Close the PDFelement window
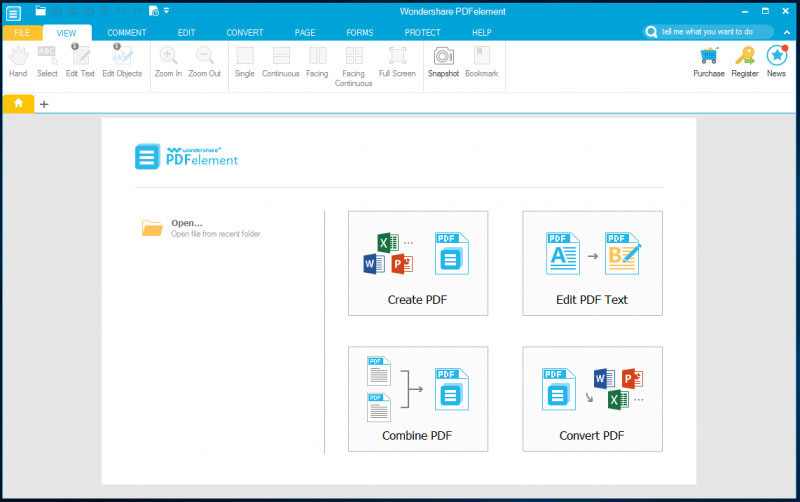Screen dimensions: 800x502 click(x=786, y=11)
